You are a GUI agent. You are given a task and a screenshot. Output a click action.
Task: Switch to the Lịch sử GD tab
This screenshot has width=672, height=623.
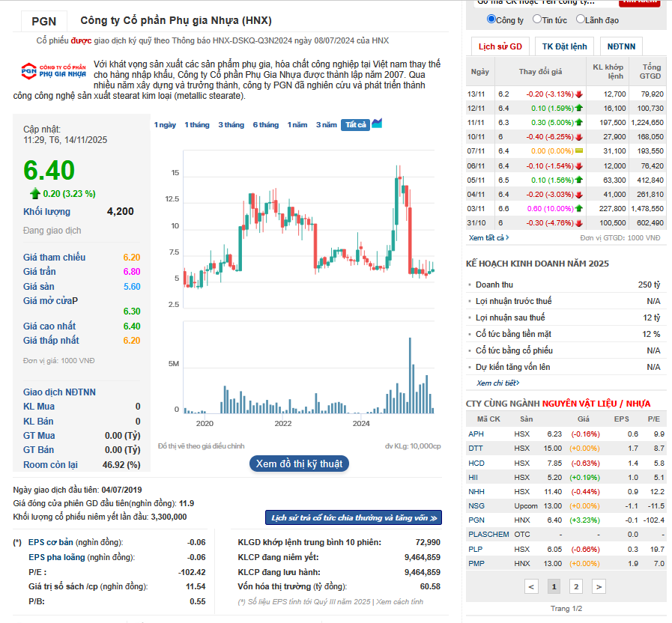[x=500, y=46]
